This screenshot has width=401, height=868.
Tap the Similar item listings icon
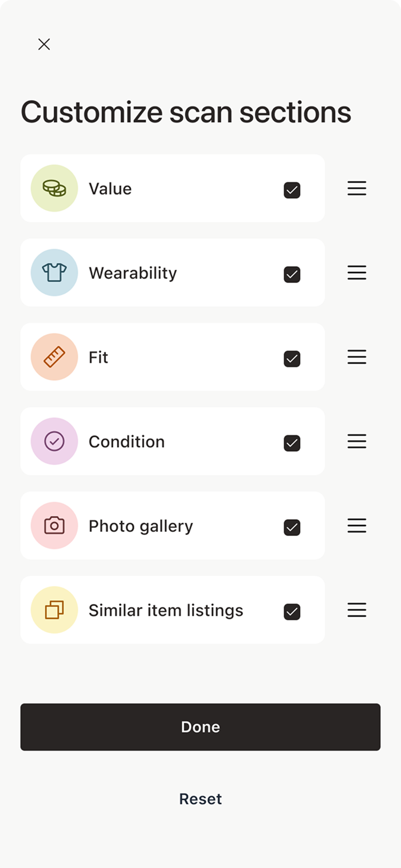tap(54, 610)
